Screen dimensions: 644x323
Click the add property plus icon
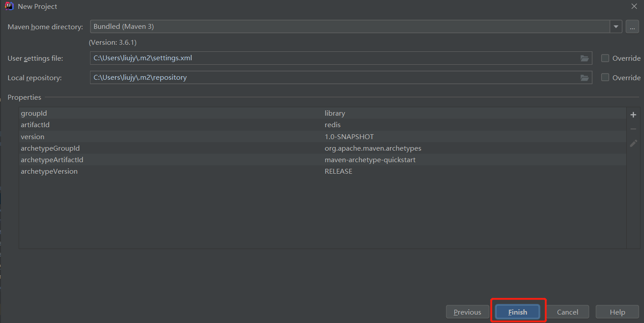pyautogui.click(x=633, y=115)
